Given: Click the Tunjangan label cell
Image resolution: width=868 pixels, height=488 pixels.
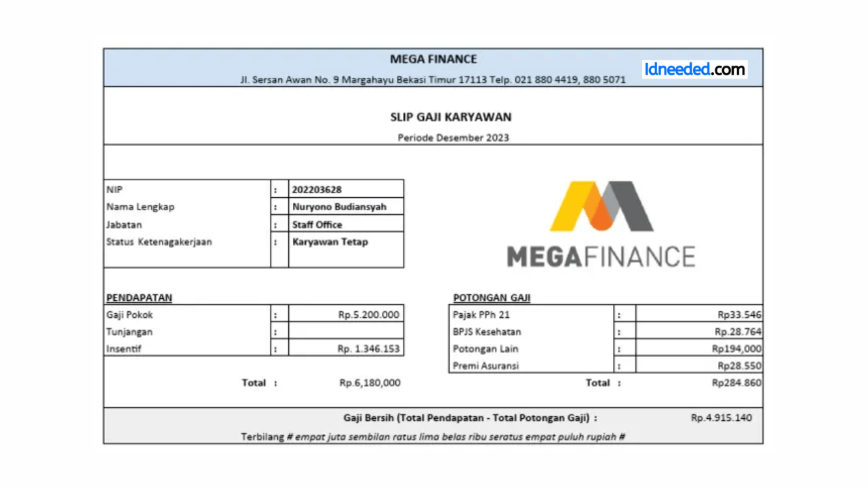Looking at the screenshot, I should pos(187,331).
